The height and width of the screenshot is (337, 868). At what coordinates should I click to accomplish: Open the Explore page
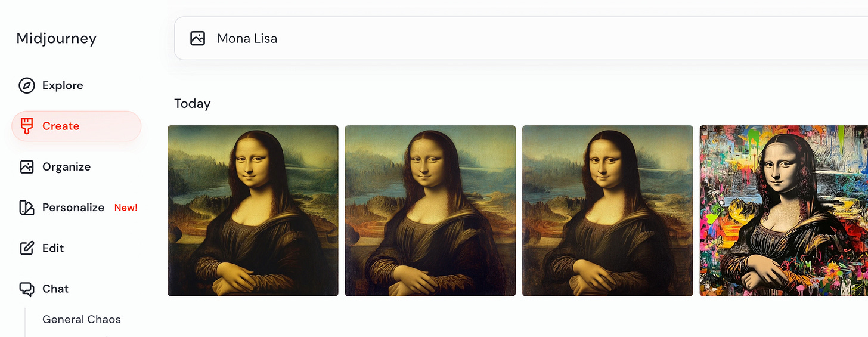pyautogui.click(x=63, y=85)
